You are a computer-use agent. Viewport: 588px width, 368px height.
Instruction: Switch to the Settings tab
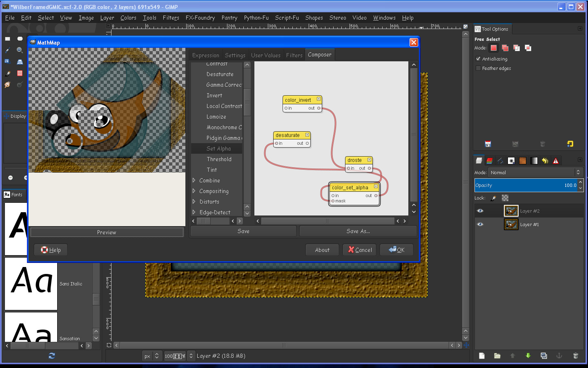235,55
